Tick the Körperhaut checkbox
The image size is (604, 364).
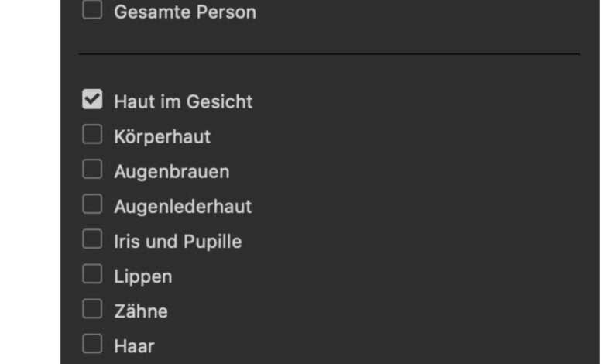(92, 135)
